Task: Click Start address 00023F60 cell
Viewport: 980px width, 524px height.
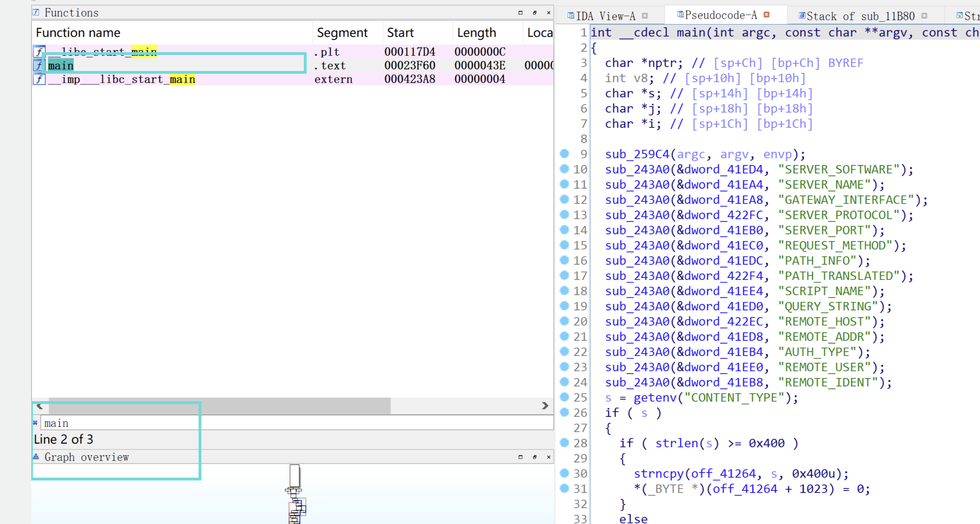Action: (410, 65)
